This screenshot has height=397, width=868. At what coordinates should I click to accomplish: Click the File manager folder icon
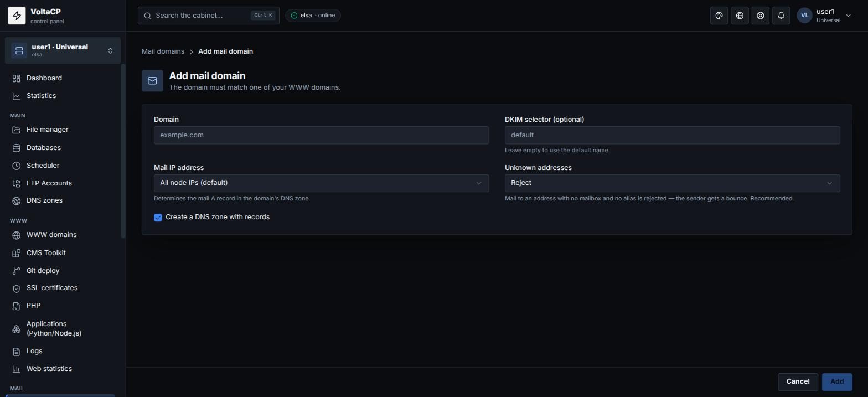(x=17, y=130)
